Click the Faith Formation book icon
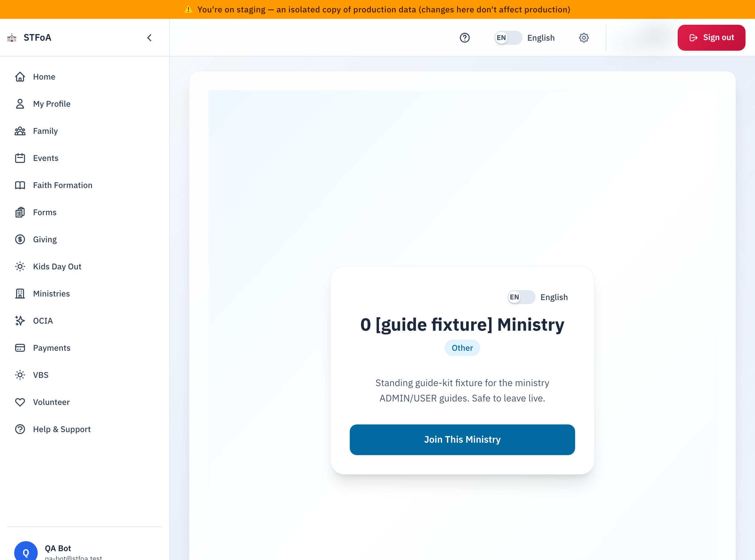This screenshot has width=755, height=560. 20,185
